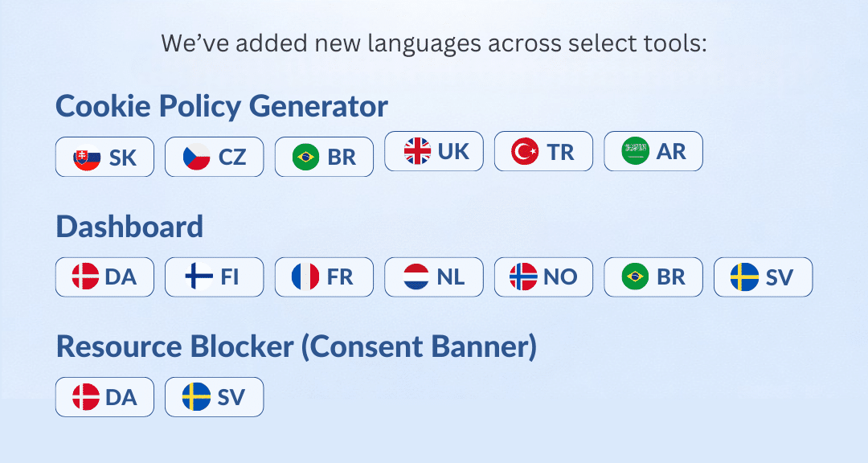Click the UK Union Jack flag icon

click(416, 151)
